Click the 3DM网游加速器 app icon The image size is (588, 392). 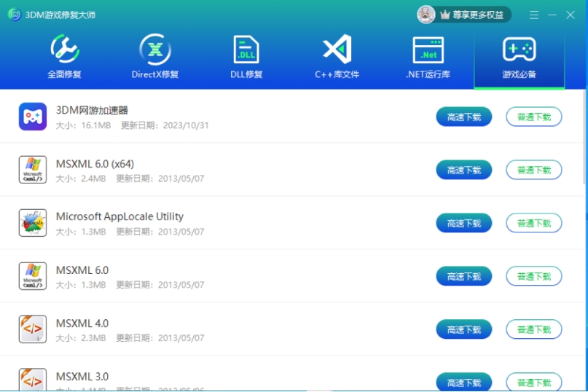pos(33,117)
